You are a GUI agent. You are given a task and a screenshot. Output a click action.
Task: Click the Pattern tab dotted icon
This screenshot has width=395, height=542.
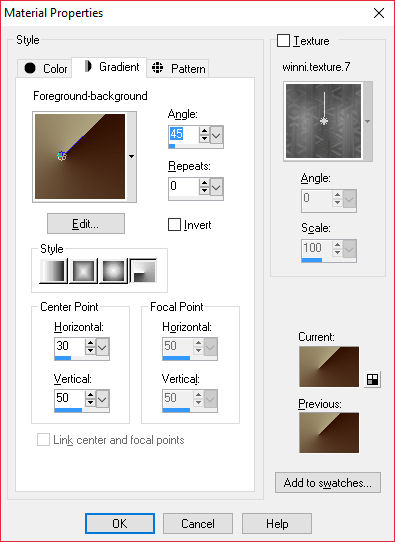[x=158, y=68]
